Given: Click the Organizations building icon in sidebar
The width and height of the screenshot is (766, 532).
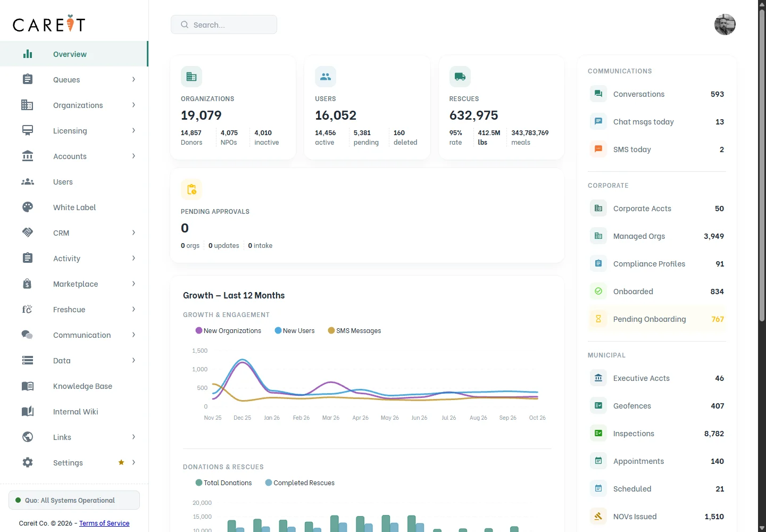Looking at the screenshot, I should pyautogui.click(x=27, y=105).
